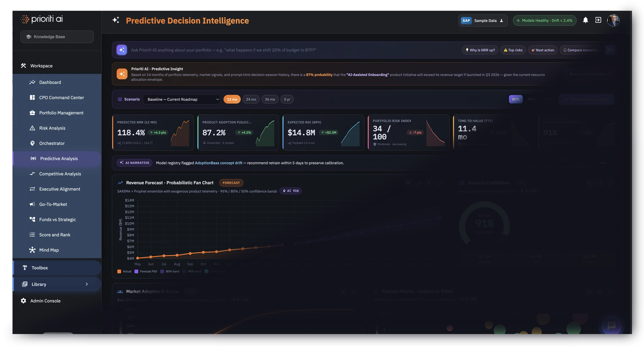Click the Market Adoption S-Curve people icon
The image size is (644, 346).
coord(120,292)
